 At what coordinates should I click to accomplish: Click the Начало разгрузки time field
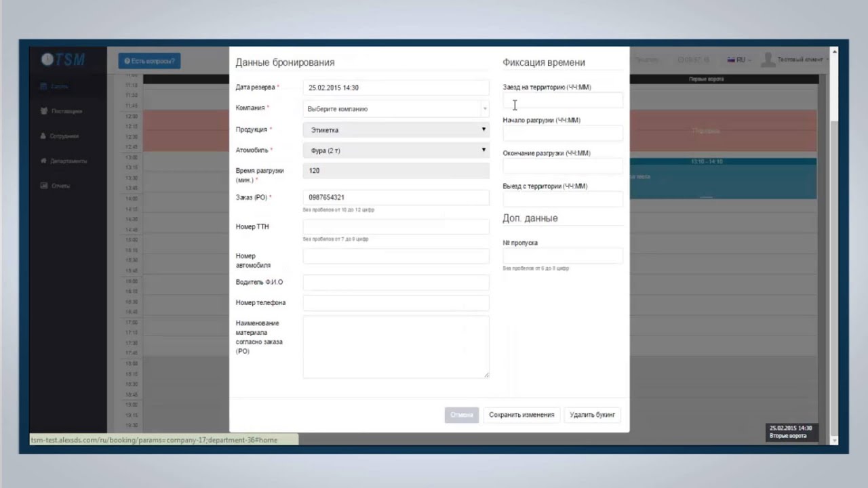tap(563, 133)
